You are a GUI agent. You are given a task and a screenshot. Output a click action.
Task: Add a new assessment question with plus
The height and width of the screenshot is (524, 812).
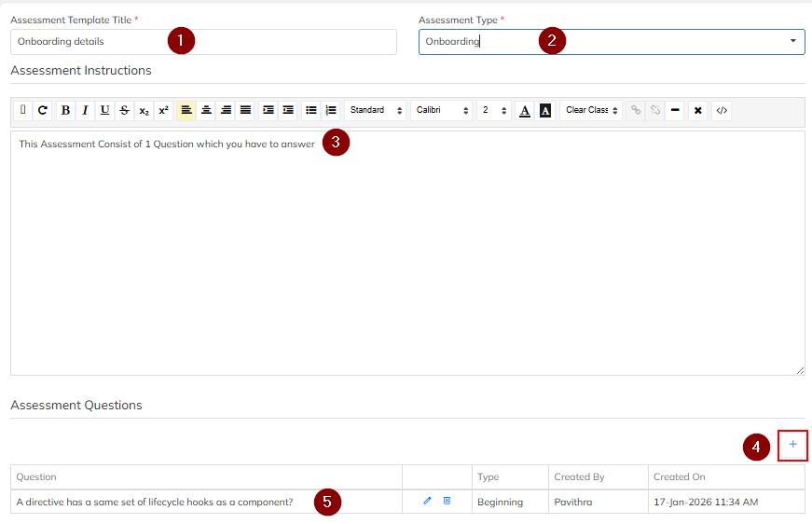click(792, 445)
